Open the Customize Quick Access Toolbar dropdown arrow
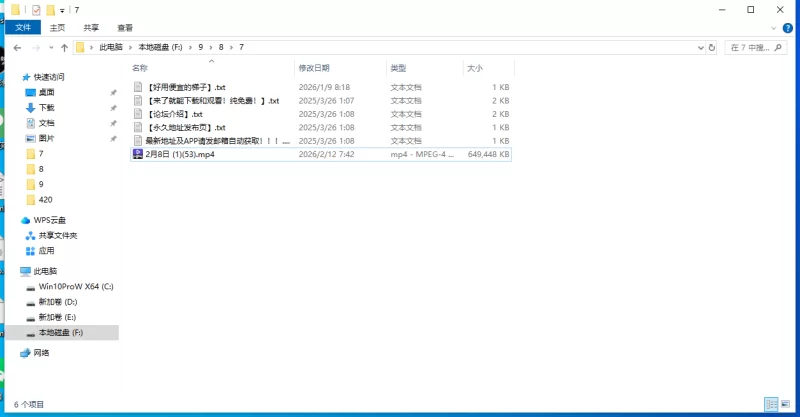800x417 pixels. pos(62,10)
